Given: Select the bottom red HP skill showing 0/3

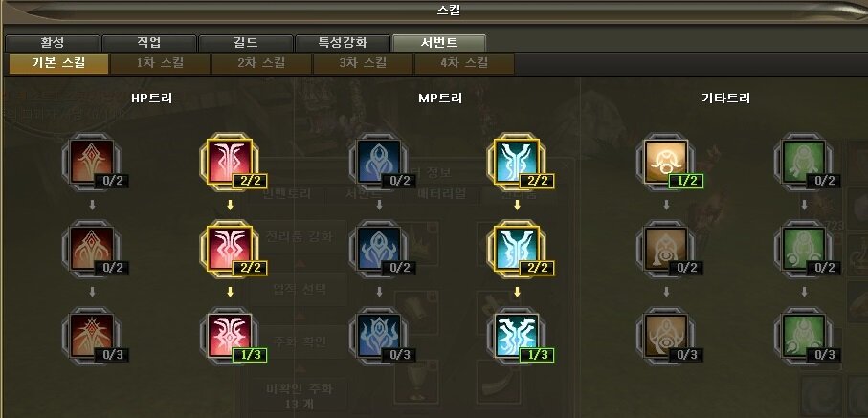Looking at the screenshot, I should (x=93, y=336).
